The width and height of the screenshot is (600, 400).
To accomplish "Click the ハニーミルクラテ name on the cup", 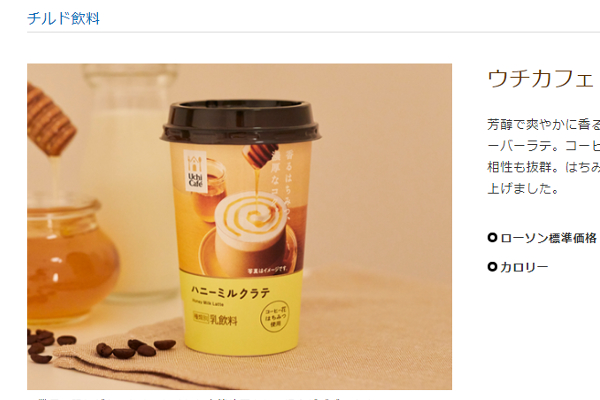I will 231,293.
